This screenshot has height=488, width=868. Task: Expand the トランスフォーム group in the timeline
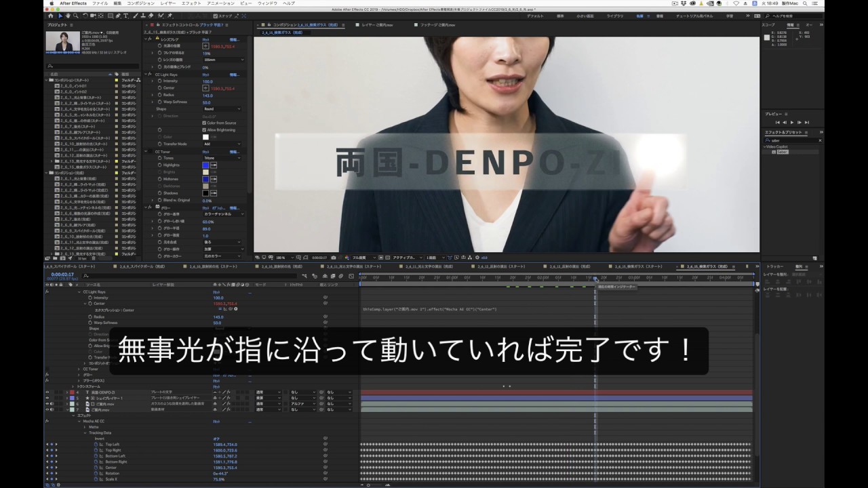point(73,386)
